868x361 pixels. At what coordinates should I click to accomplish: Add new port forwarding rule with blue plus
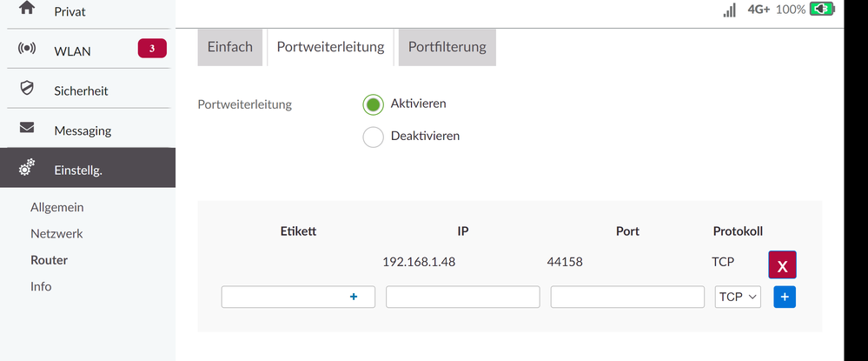click(x=785, y=297)
